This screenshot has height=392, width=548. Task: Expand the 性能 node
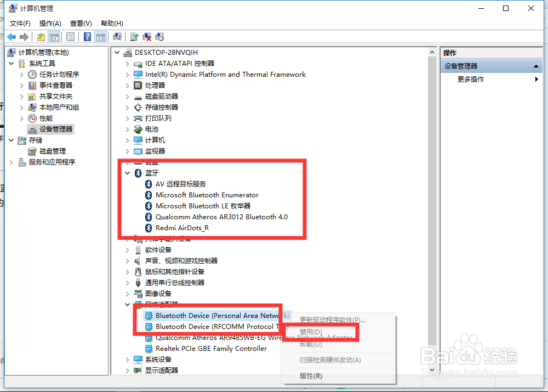click(22, 118)
